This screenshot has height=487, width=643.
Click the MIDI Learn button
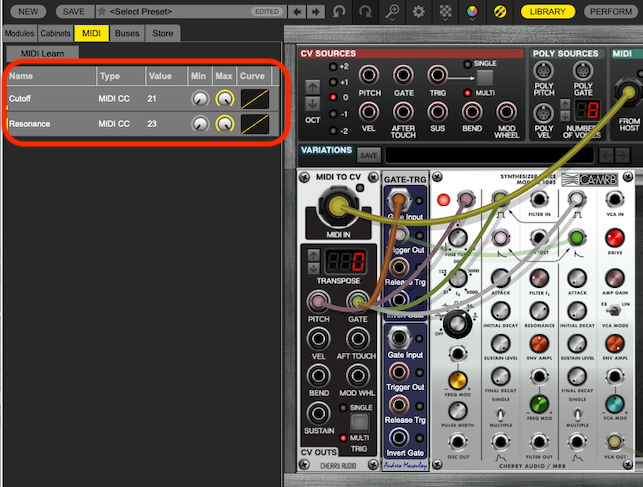[x=43, y=53]
